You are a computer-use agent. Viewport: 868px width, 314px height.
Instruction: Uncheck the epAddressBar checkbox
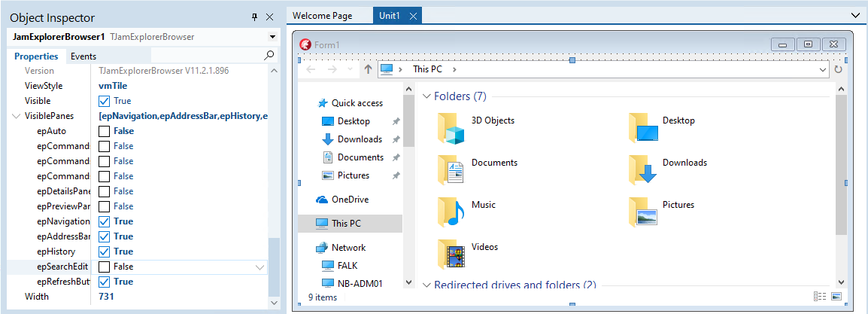click(104, 236)
